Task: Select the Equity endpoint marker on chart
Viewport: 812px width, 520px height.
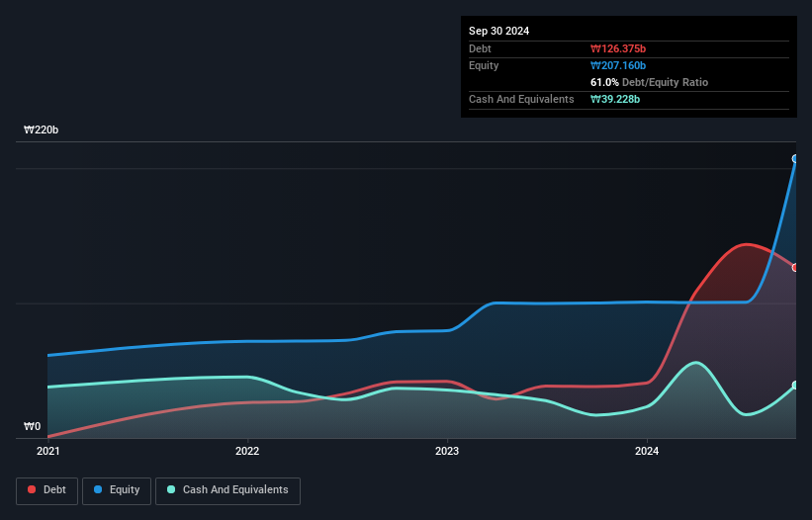Action: click(795, 159)
